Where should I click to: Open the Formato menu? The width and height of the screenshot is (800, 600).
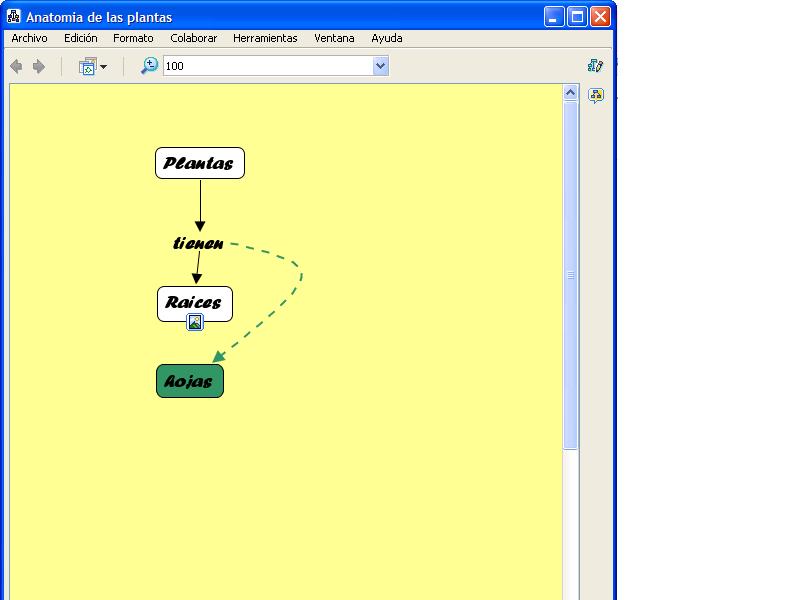click(133, 38)
